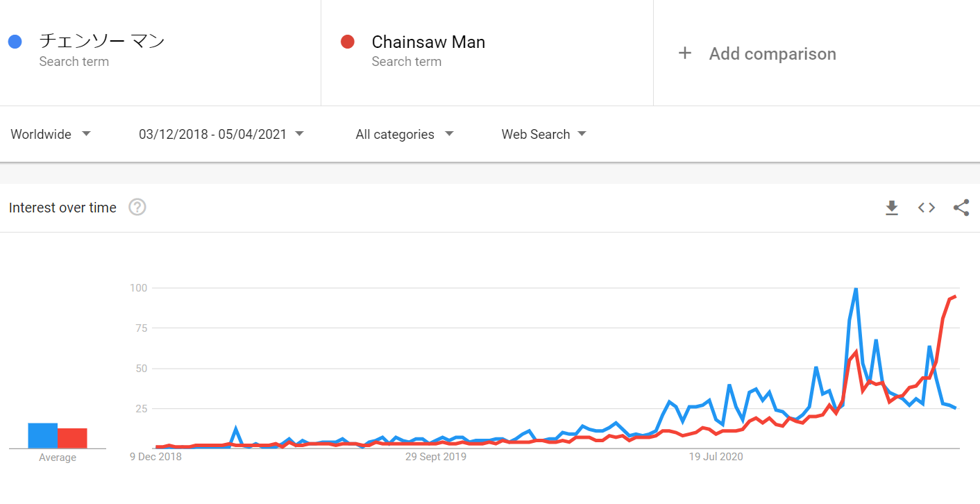Open the Interest over time help icon
Image resolution: width=980 pixels, height=504 pixels.
(137, 207)
